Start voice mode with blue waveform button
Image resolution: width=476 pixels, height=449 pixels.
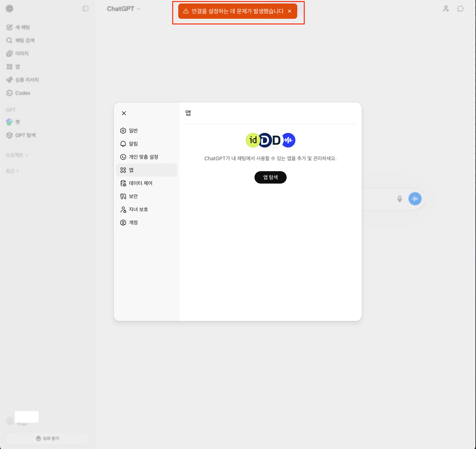click(415, 199)
